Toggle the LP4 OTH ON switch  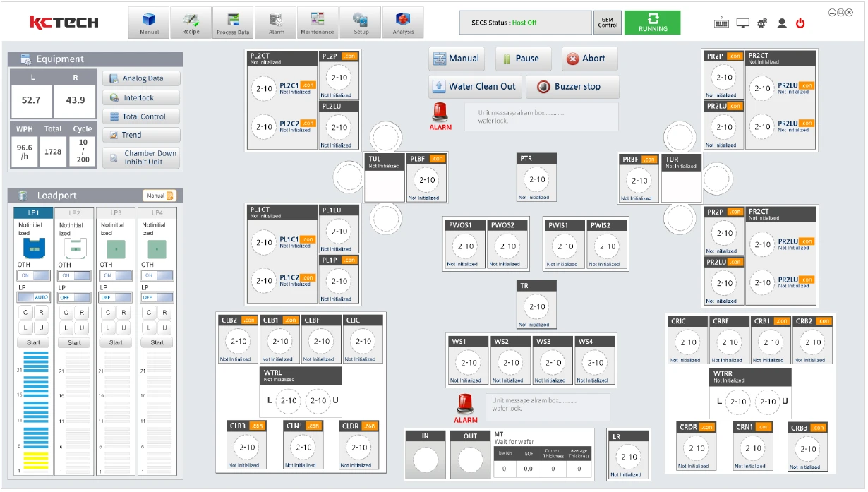point(157,275)
